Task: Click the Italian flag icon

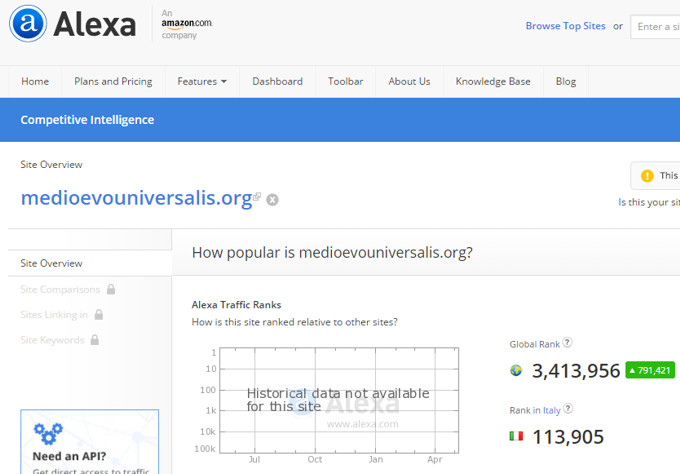Action: [516, 436]
